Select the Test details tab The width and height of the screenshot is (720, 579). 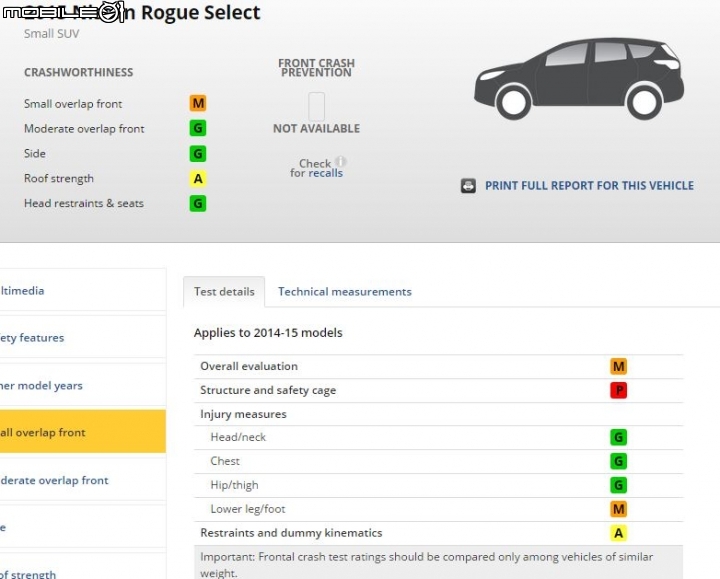pyautogui.click(x=224, y=292)
